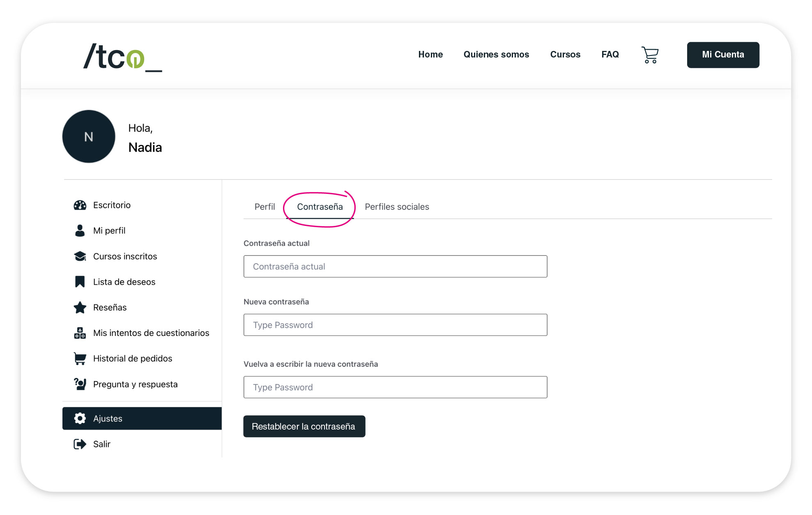
Task: Click the graduation cap Cursos inscritos icon
Action: pyautogui.click(x=80, y=256)
